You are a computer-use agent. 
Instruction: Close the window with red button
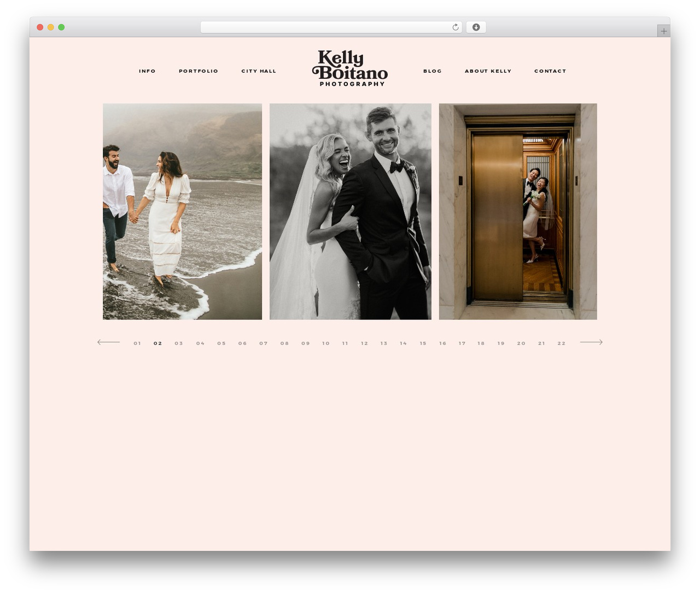click(40, 27)
